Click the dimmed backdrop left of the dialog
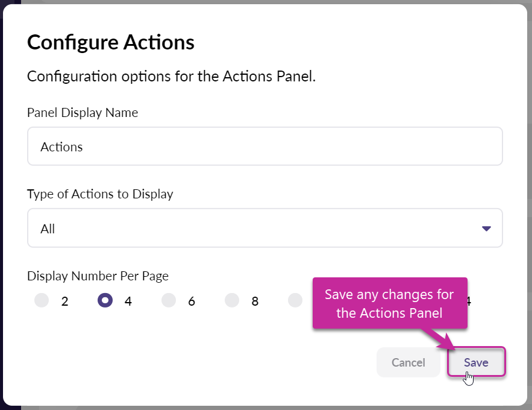Image resolution: width=532 pixels, height=410 pixels. pos(10,205)
